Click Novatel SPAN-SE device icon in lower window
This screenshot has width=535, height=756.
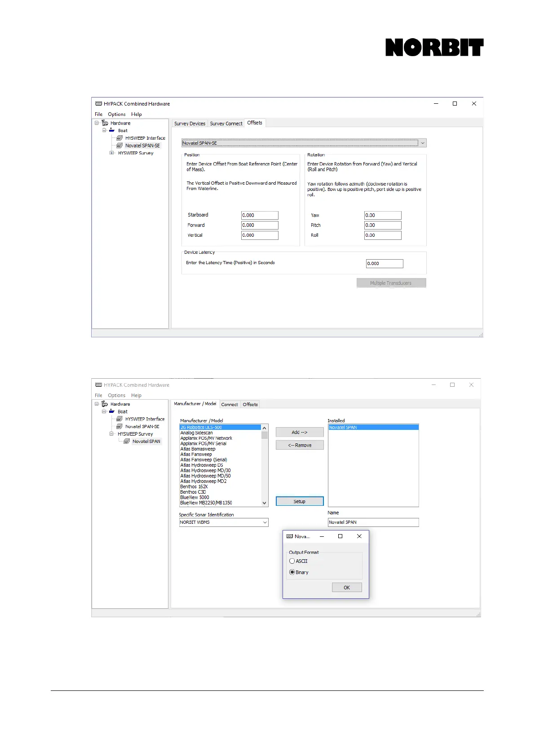(x=119, y=426)
